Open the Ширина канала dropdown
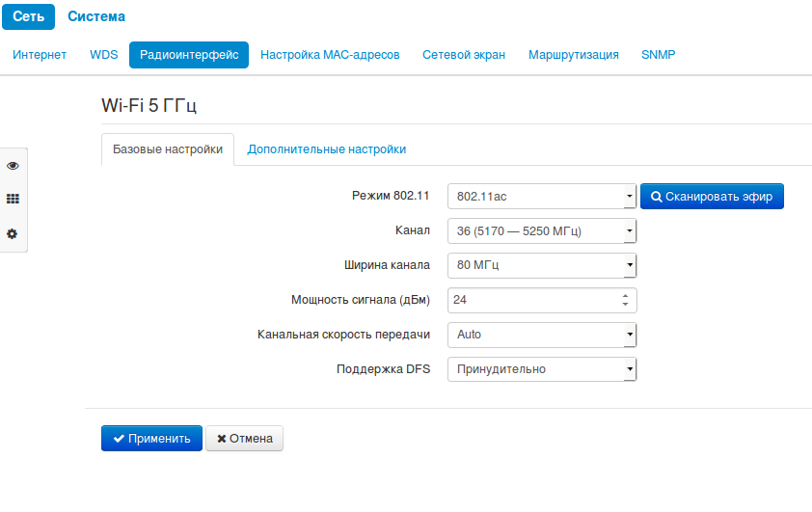Viewport: 812px width, 512px height. (541, 265)
